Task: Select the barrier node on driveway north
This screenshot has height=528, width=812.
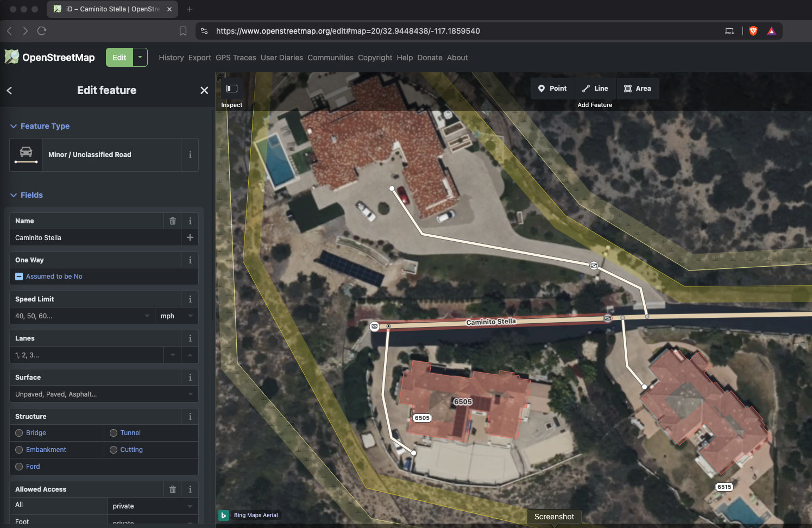Action: [x=594, y=266]
